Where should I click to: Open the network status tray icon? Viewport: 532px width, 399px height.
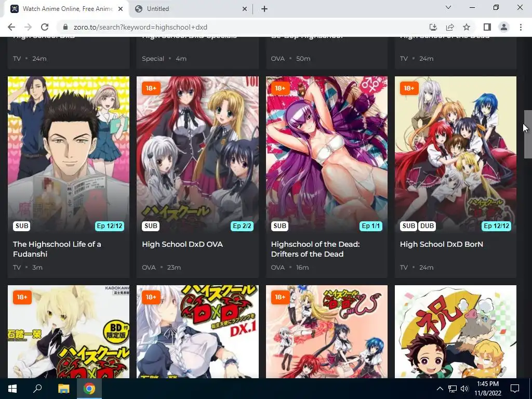(x=453, y=389)
